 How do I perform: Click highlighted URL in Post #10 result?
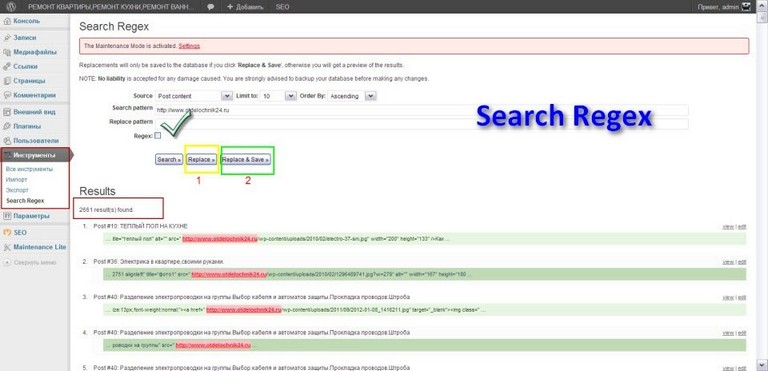click(x=220, y=239)
